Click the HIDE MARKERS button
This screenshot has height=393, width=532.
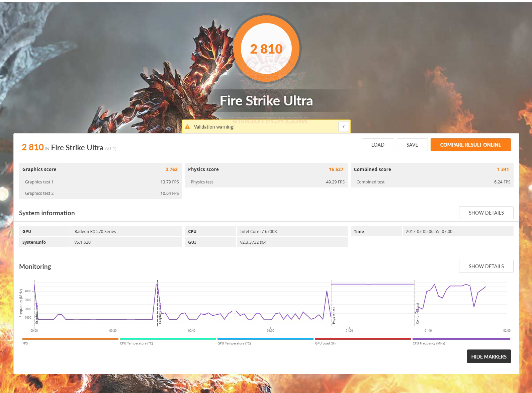489,357
